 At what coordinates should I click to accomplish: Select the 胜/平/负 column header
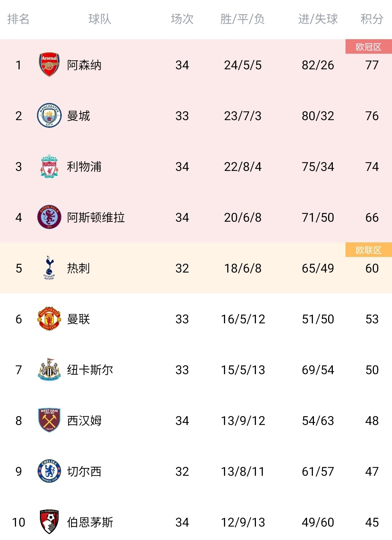242,19
